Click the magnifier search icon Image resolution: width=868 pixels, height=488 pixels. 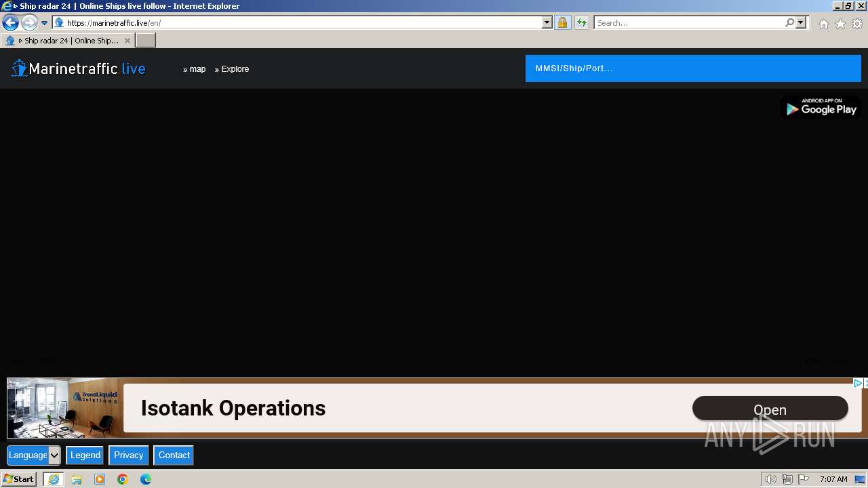(789, 22)
